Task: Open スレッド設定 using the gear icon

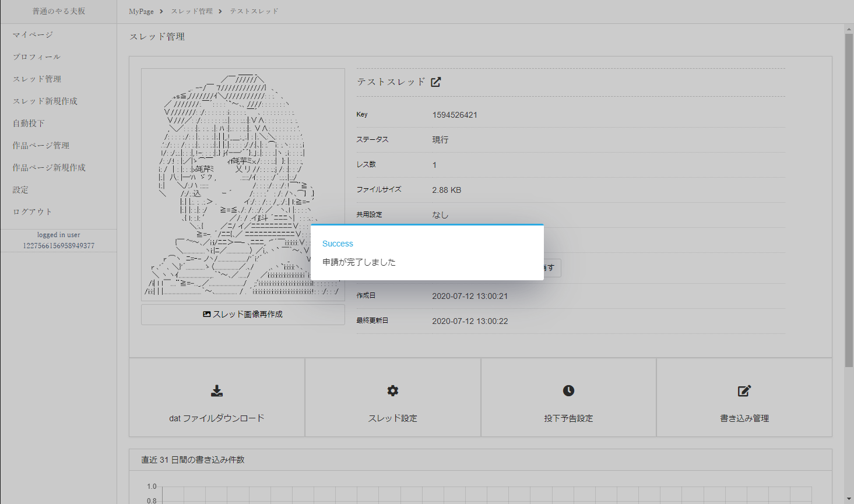Action: [x=392, y=391]
